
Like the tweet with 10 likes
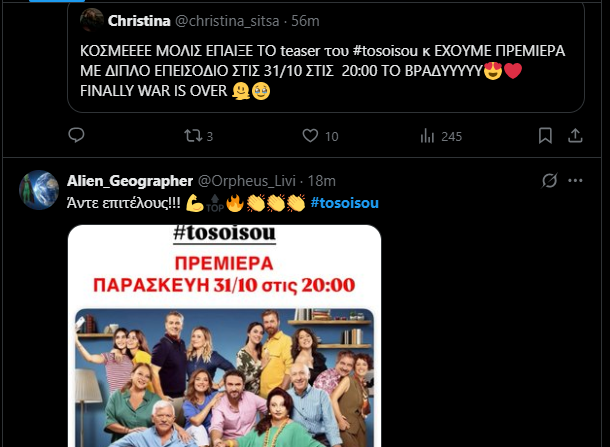[x=320, y=136]
